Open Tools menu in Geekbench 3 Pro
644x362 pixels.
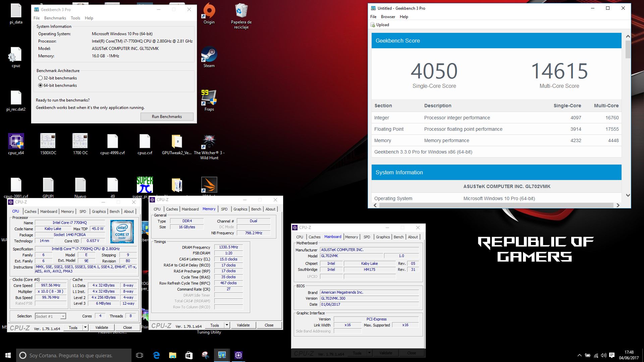pos(75,18)
